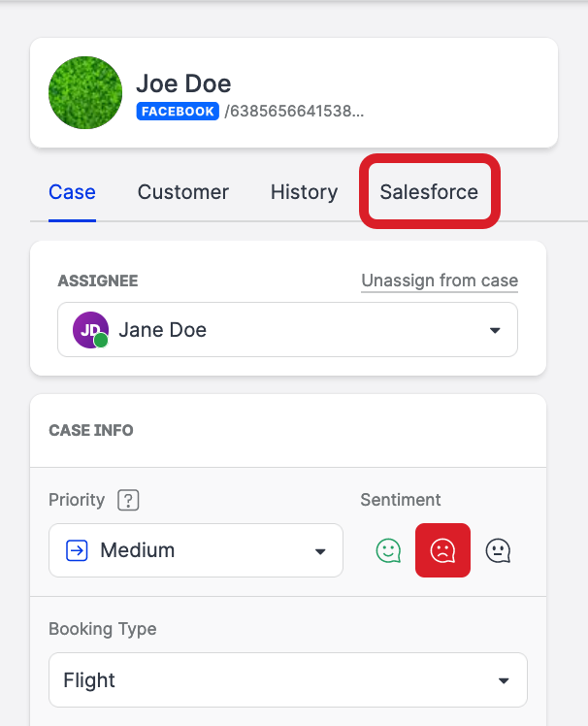Open the Customer tab
The image size is (588, 726).
click(183, 192)
